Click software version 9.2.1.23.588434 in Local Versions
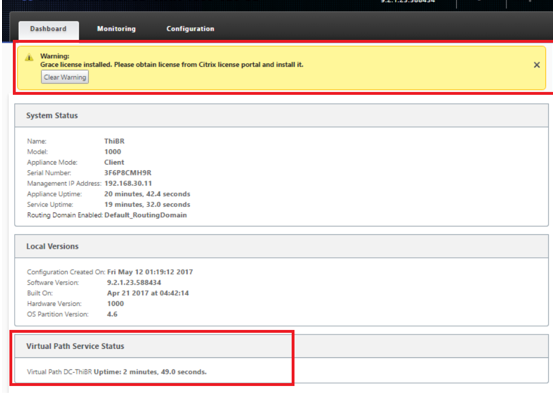 pos(134,283)
